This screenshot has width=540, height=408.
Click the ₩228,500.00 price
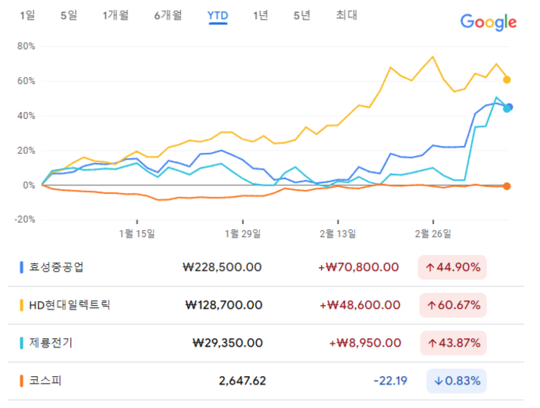tap(222, 267)
